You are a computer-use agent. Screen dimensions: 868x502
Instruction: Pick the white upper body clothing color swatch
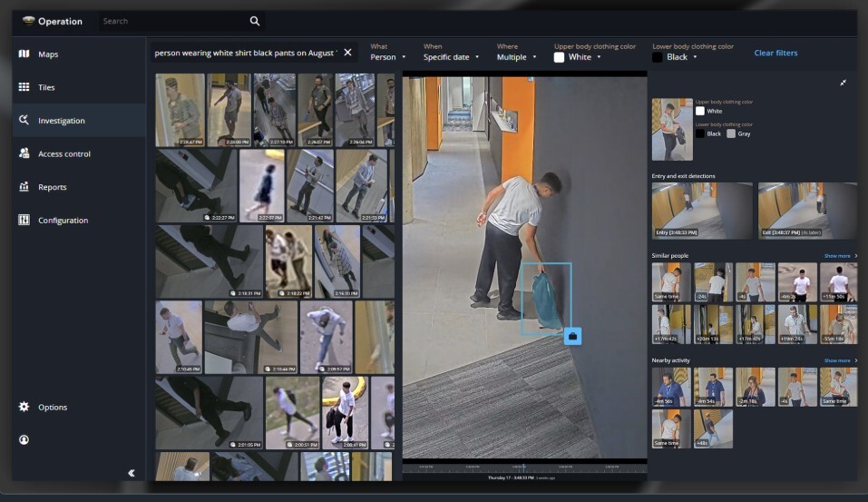click(560, 57)
